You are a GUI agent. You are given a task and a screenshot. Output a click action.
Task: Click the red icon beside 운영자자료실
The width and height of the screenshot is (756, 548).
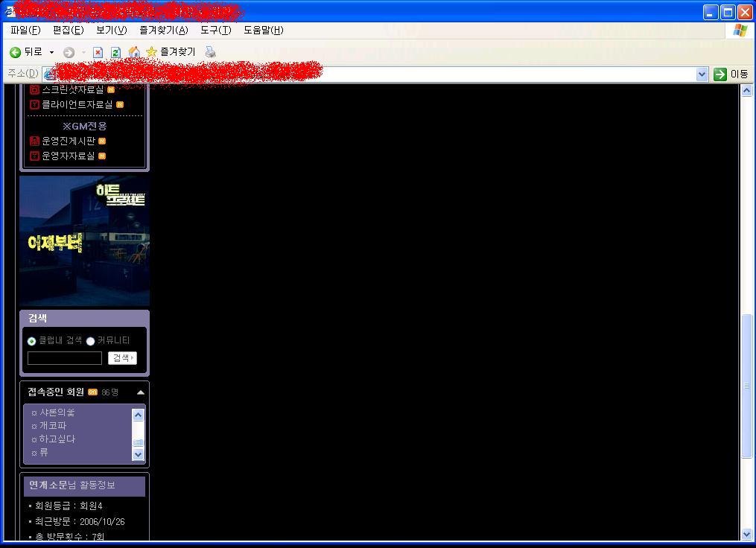pos(34,156)
